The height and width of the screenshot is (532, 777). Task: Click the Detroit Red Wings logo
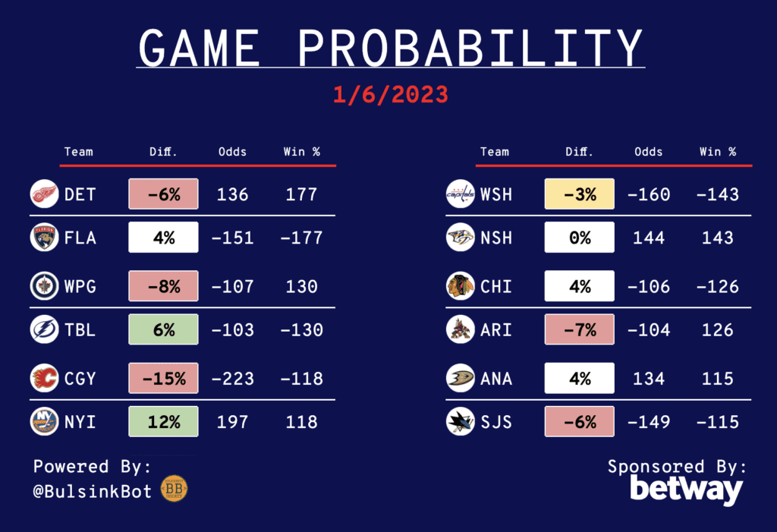[x=43, y=194]
